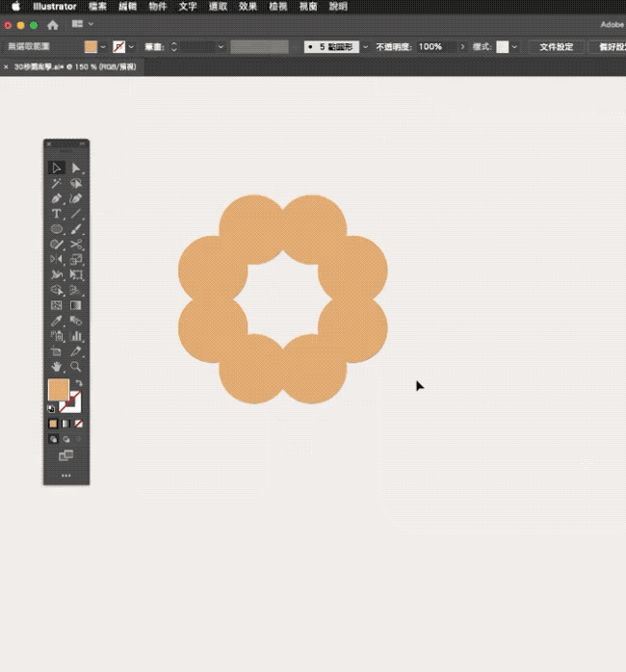Image resolution: width=626 pixels, height=672 pixels.
Task: Select the Direct Selection tool
Action: click(75, 168)
